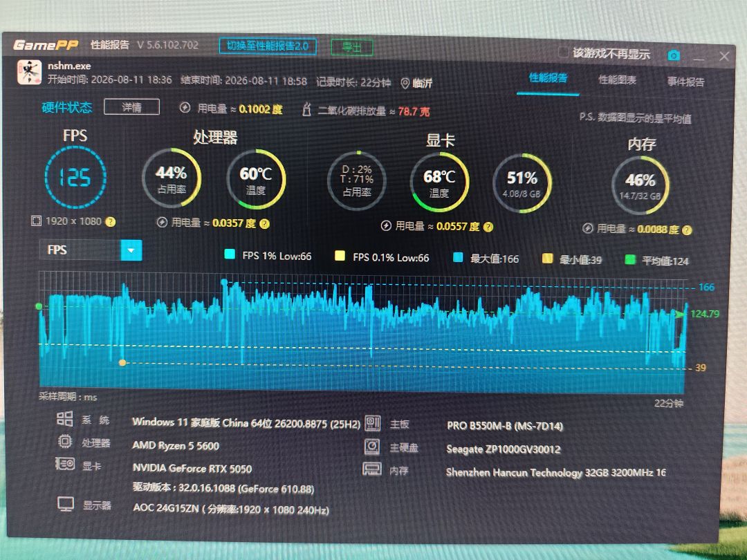The width and height of the screenshot is (747, 560).
Task: Click the total power usage bolt icon
Action: tap(185, 108)
